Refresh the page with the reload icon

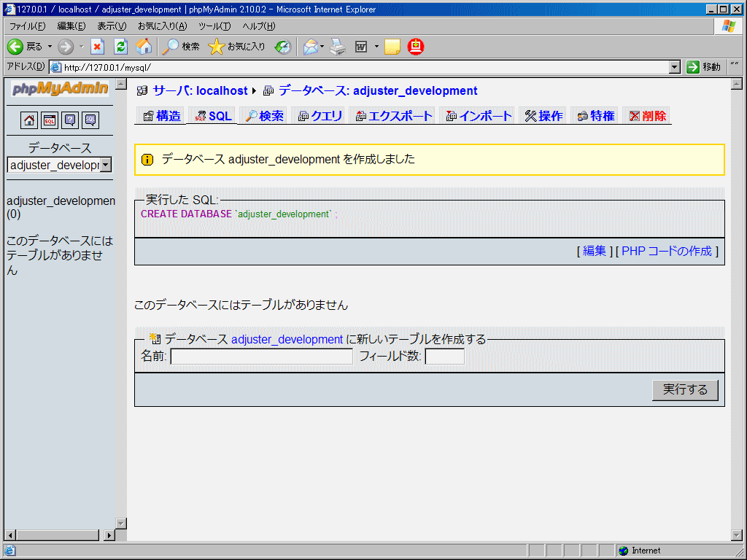[x=121, y=46]
